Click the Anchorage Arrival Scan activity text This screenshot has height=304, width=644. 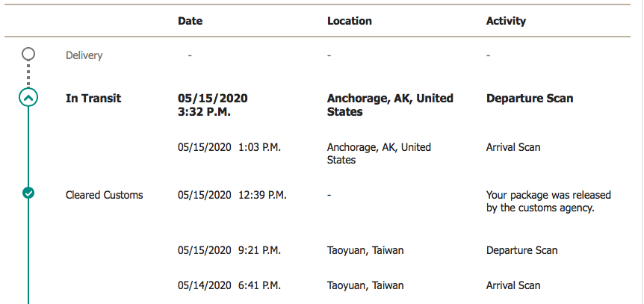(513, 147)
